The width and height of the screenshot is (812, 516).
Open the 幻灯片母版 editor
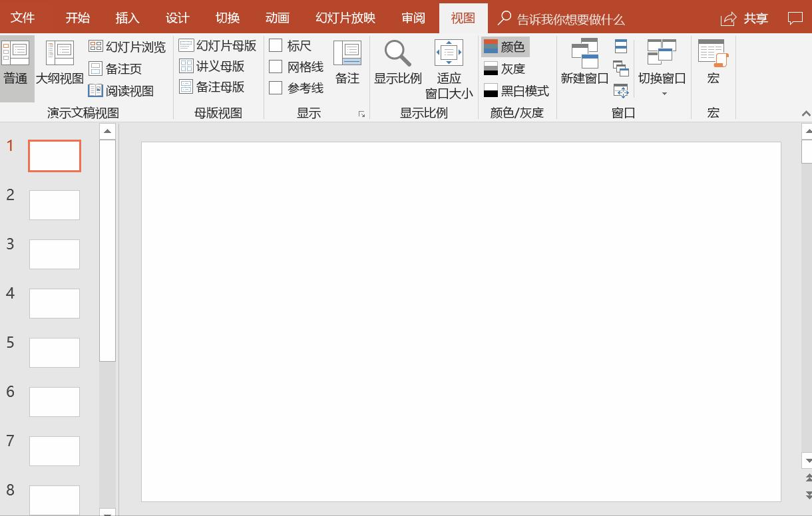(x=218, y=45)
